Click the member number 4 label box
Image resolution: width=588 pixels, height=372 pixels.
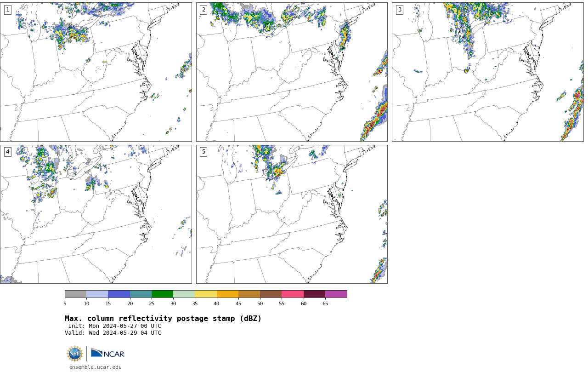pyautogui.click(x=7, y=152)
